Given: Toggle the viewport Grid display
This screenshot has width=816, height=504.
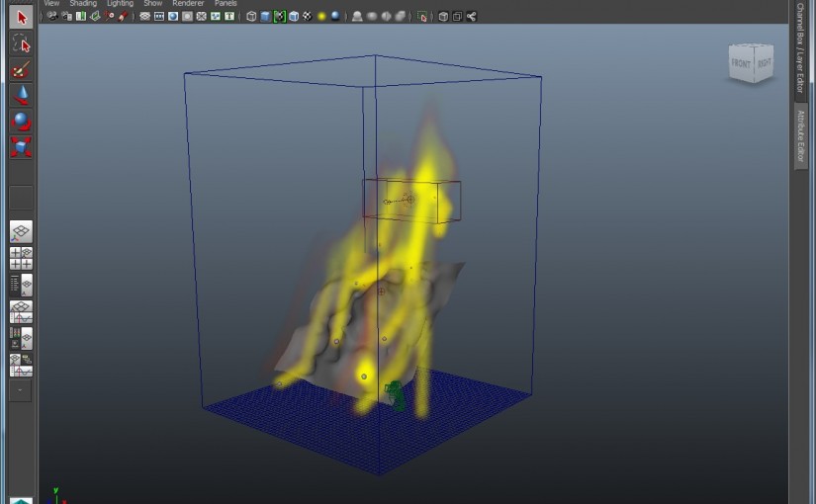Looking at the screenshot, I should pos(144,16).
